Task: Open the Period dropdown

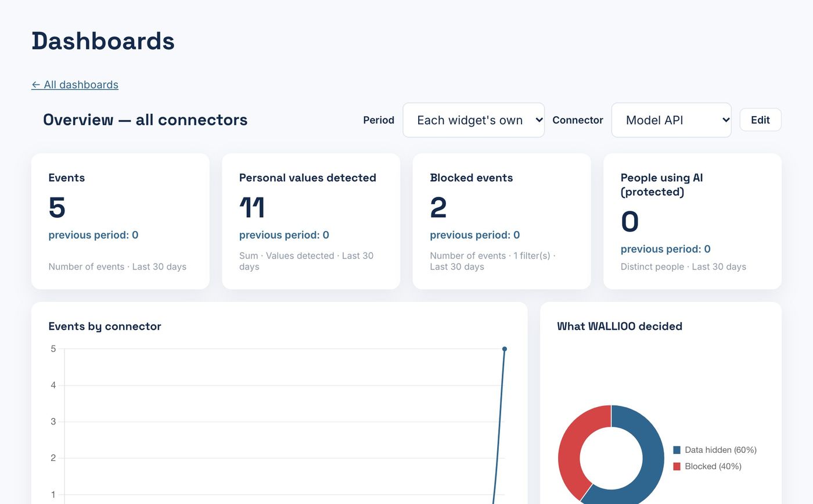Action: 474,120
